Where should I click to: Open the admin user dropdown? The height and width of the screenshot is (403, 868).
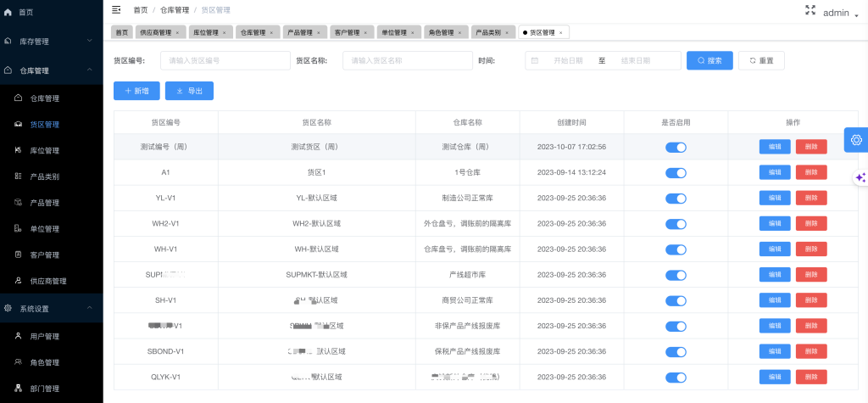pyautogui.click(x=840, y=13)
